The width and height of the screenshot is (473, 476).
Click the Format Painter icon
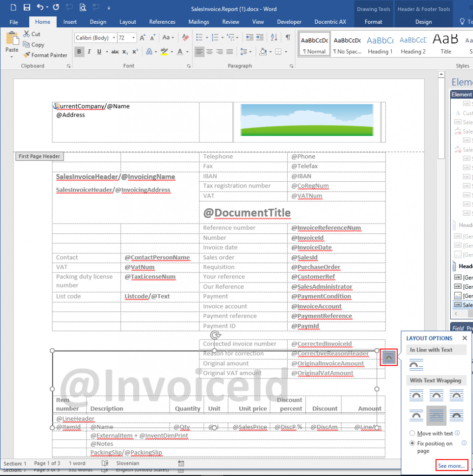click(28, 55)
